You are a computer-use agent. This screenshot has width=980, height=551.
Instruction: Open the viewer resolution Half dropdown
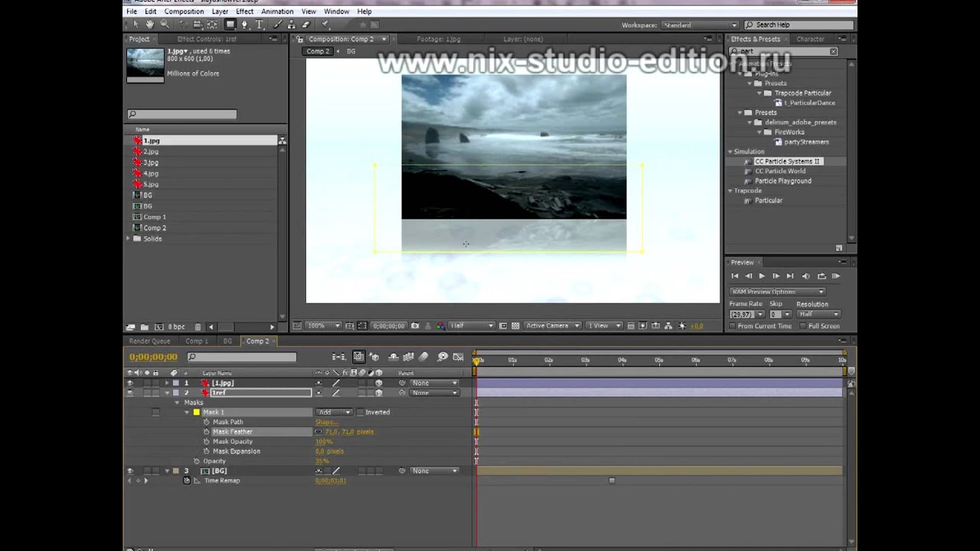coord(471,326)
